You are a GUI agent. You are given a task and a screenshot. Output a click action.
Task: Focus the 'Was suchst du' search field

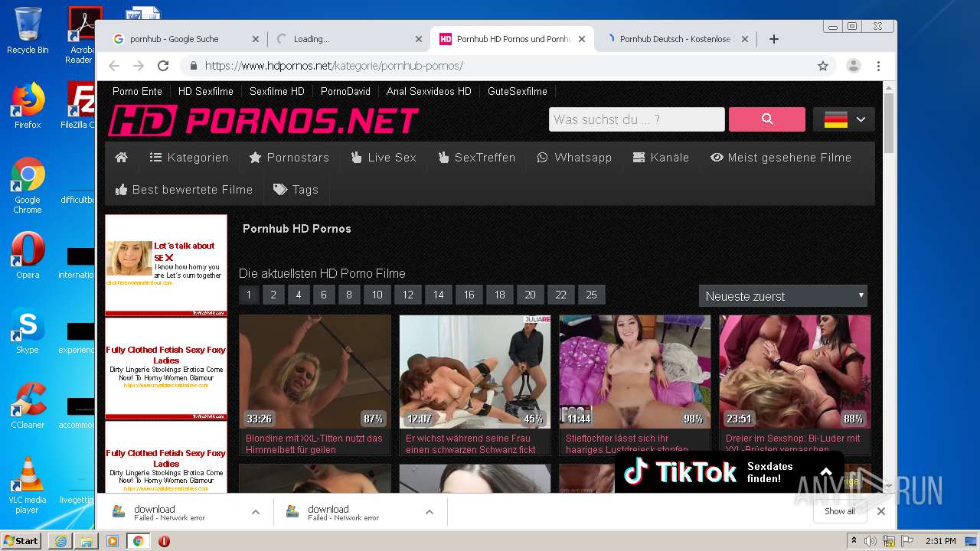coord(636,119)
